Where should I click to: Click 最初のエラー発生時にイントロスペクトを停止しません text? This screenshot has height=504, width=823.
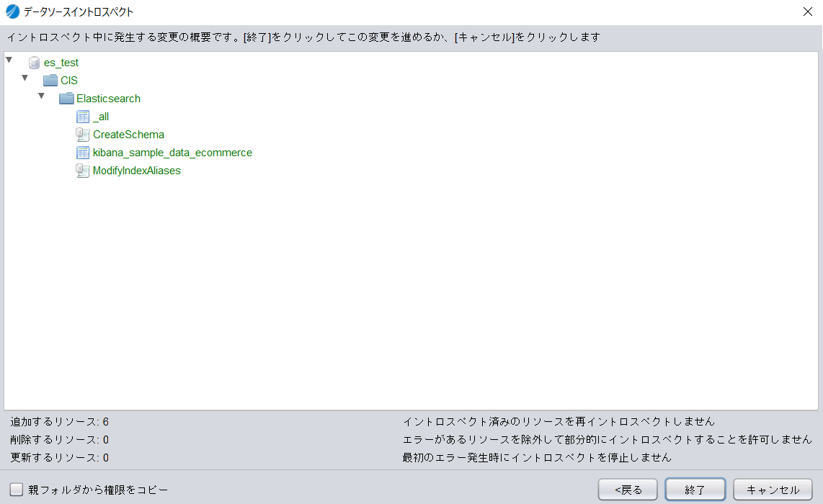point(537,457)
